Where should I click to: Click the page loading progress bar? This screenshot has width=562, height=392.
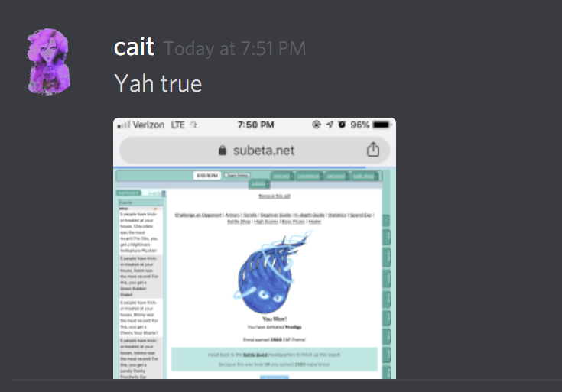[239, 167]
